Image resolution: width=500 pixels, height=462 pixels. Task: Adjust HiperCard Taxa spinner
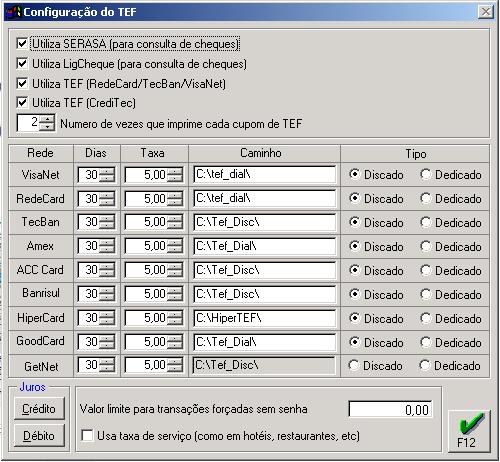pos(175,318)
